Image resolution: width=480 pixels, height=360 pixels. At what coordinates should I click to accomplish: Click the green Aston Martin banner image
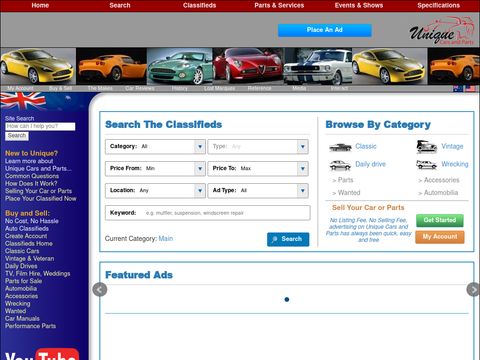[x=180, y=66]
